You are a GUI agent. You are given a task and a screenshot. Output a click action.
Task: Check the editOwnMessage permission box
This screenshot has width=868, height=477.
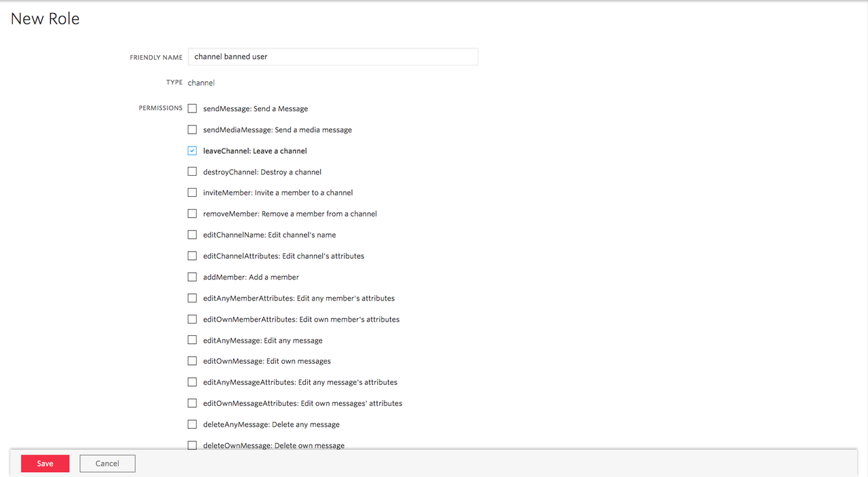coord(193,361)
